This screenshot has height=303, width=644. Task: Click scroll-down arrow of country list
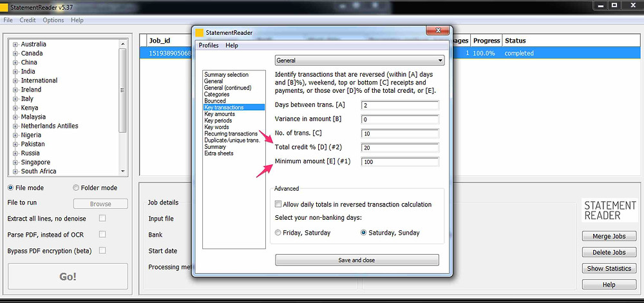coord(122,171)
